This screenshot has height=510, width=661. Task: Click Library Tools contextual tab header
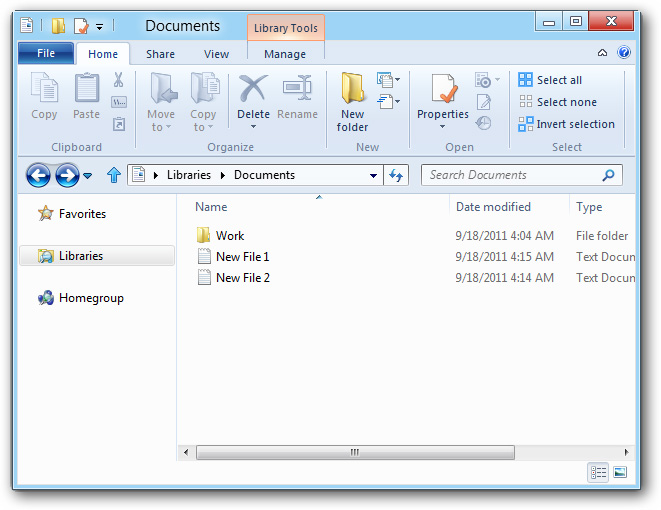(x=286, y=28)
